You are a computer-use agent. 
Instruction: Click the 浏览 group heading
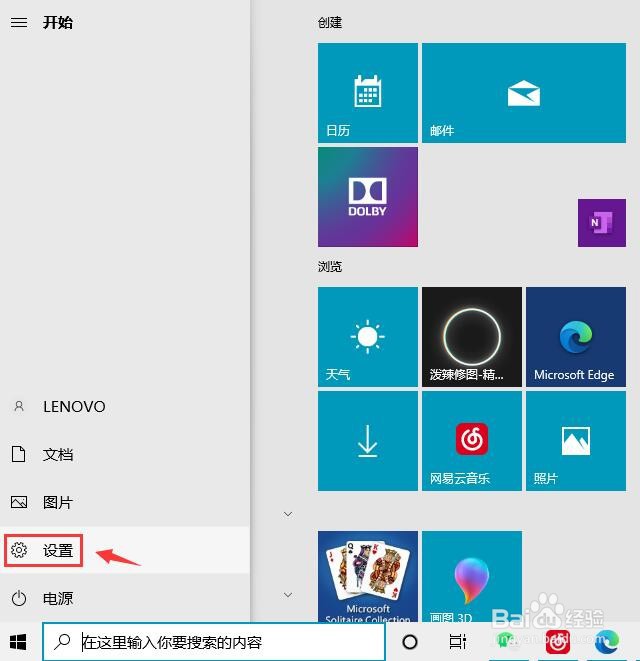(330, 266)
